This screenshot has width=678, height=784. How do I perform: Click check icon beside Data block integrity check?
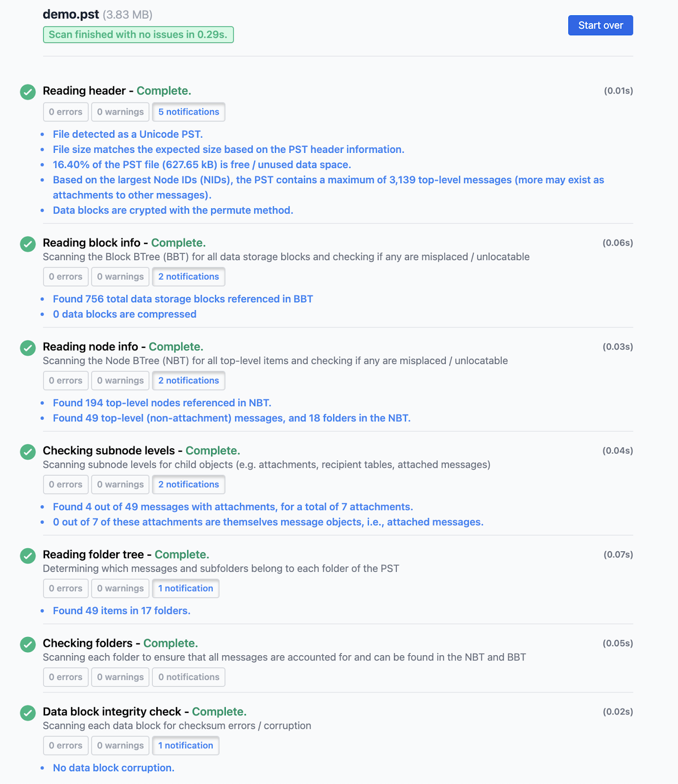coord(28,712)
